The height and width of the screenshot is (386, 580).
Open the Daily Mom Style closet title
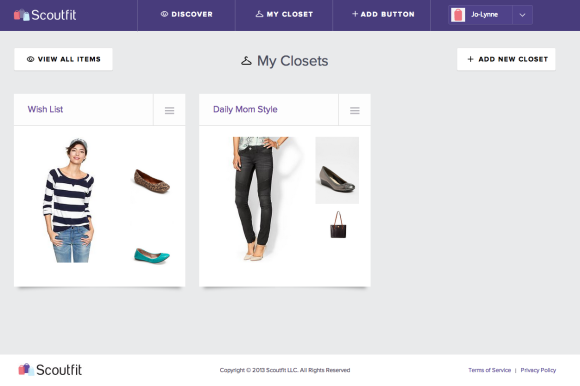[x=245, y=109]
